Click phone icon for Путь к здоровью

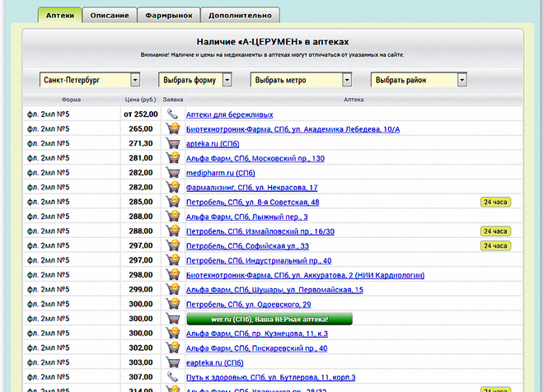pyautogui.click(x=173, y=376)
